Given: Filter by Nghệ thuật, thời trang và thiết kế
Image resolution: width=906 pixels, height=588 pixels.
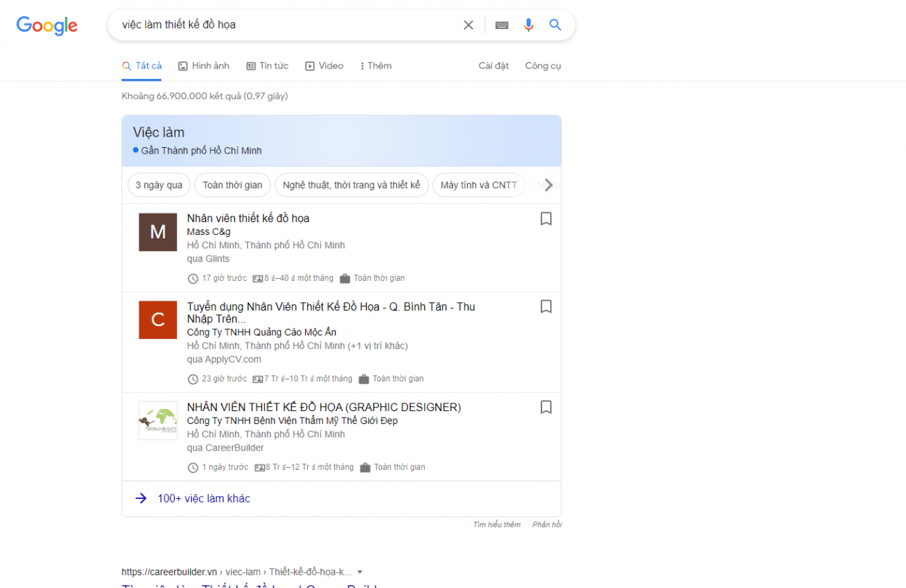Looking at the screenshot, I should coord(351,185).
